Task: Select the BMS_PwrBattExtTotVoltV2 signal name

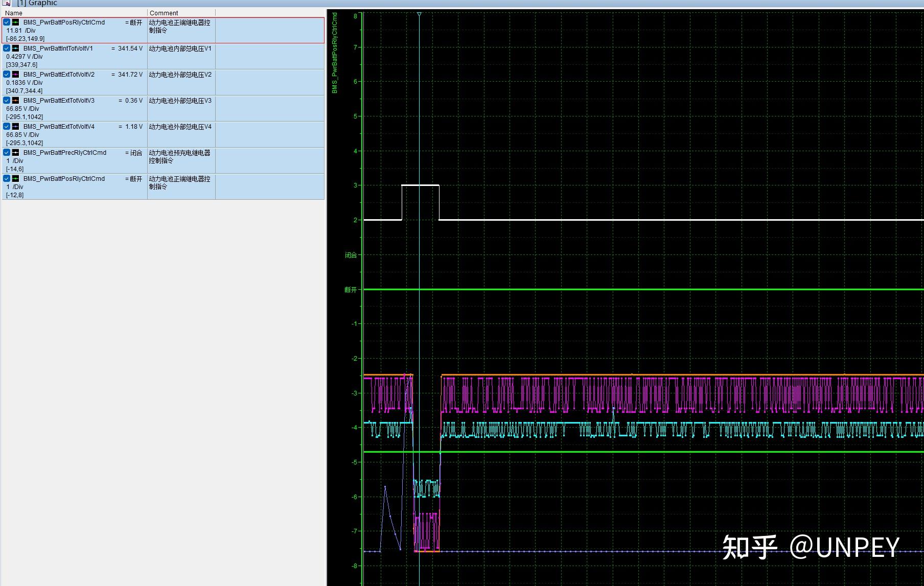Action: (x=59, y=75)
